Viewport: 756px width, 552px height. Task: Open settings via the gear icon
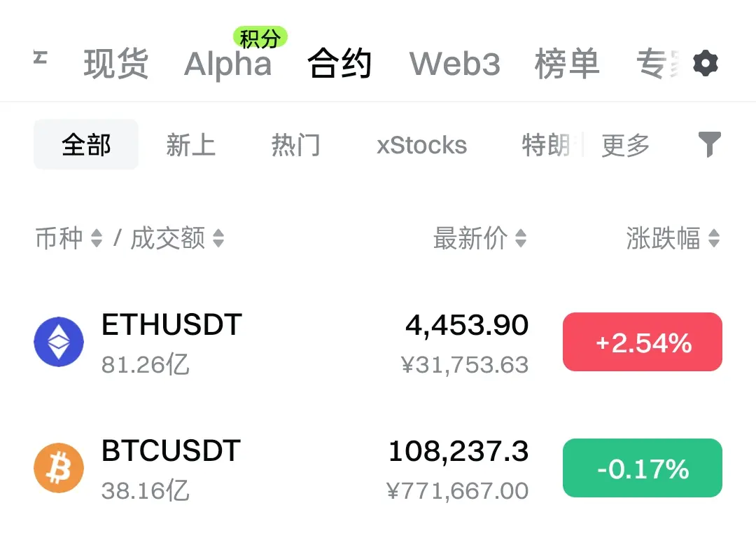706,63
